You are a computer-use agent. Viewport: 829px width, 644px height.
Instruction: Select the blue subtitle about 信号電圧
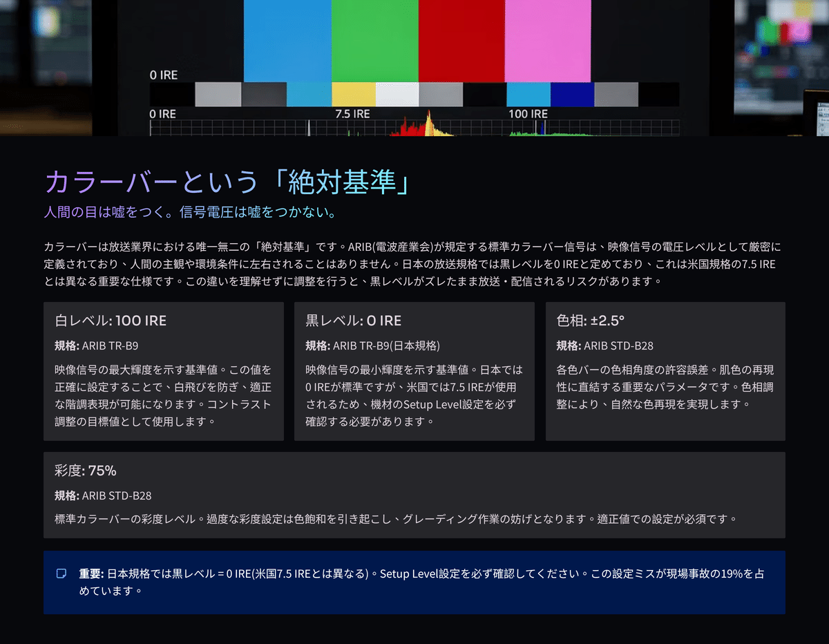point(191,214)
